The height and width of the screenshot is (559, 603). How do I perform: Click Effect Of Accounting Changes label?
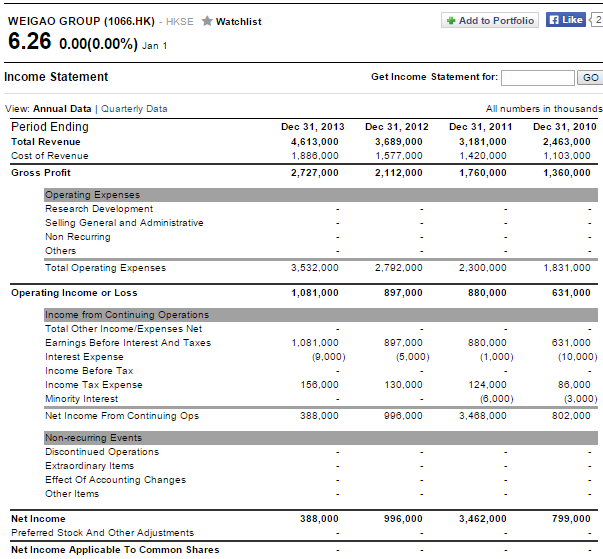[115, 480]
